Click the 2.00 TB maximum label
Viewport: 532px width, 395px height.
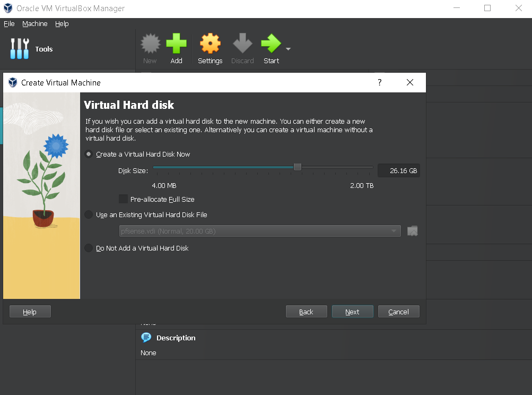(362, 186)
